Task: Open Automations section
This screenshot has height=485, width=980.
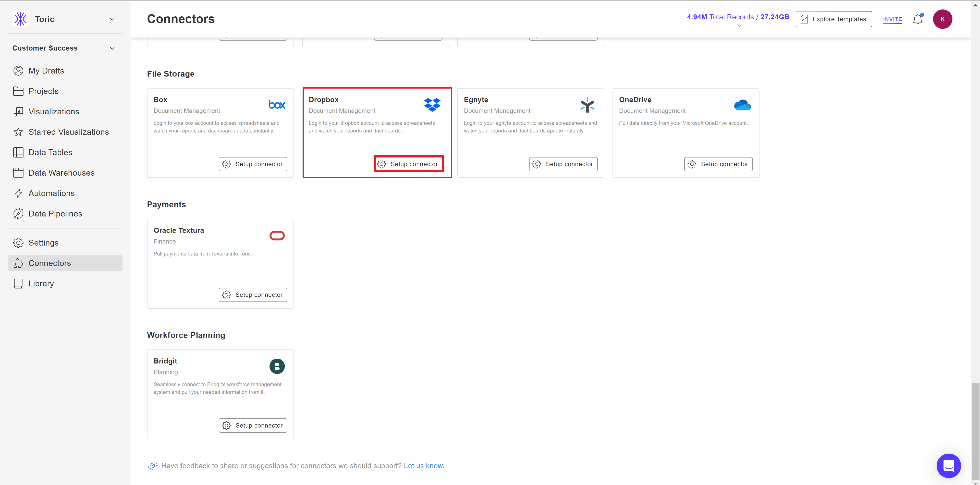Action: click(x=65, y=193)
